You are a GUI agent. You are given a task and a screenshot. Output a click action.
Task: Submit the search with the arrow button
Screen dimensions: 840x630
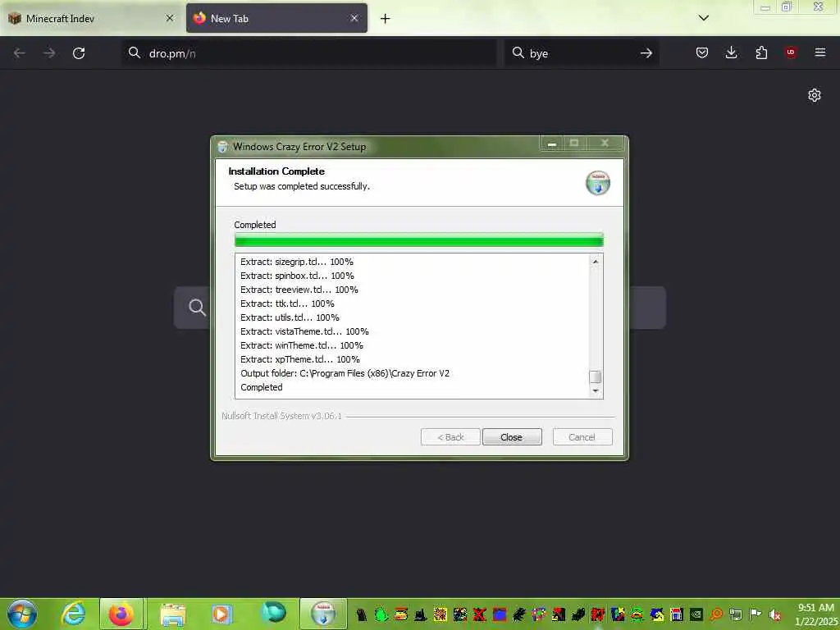click(646, 53)
